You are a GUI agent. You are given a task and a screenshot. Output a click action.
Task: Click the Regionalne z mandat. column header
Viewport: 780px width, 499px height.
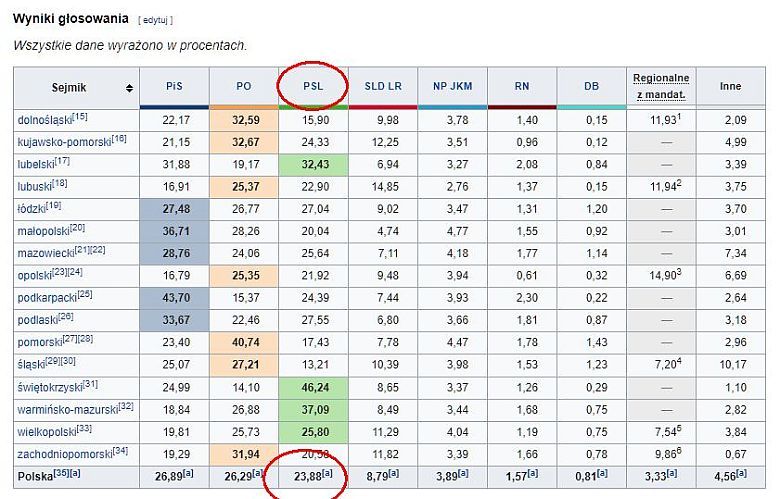coord(661,86)
